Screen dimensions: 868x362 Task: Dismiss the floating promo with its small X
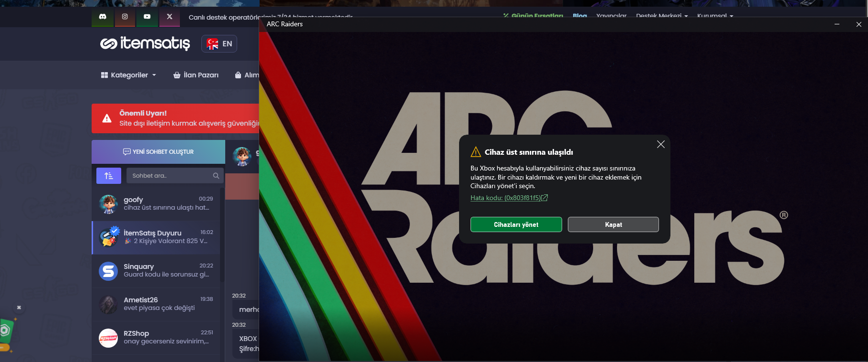point(19,308)
